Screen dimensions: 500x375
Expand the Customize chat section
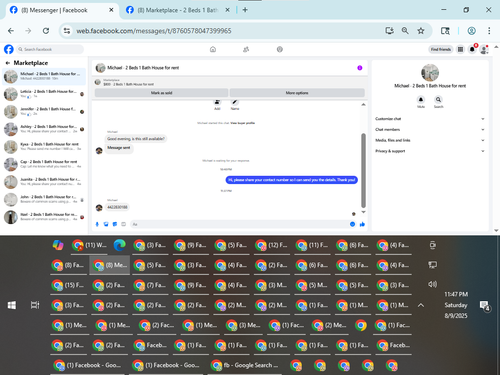tap(429, 119)
